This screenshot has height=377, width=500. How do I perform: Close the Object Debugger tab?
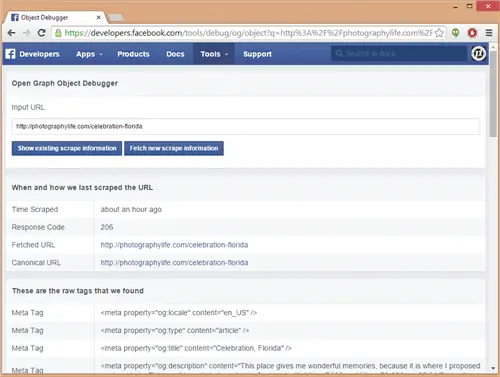click(99, 17)
